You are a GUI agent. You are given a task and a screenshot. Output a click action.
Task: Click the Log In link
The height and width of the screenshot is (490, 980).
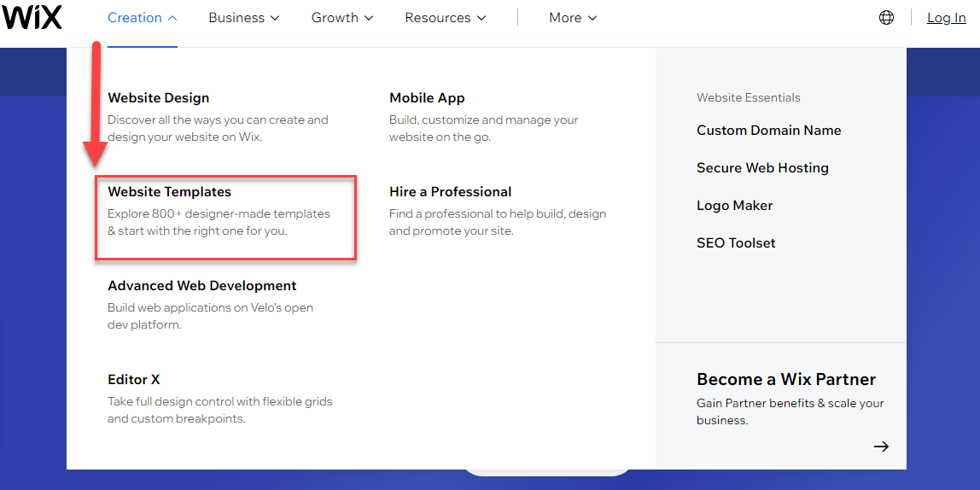[x=946, y=18]
